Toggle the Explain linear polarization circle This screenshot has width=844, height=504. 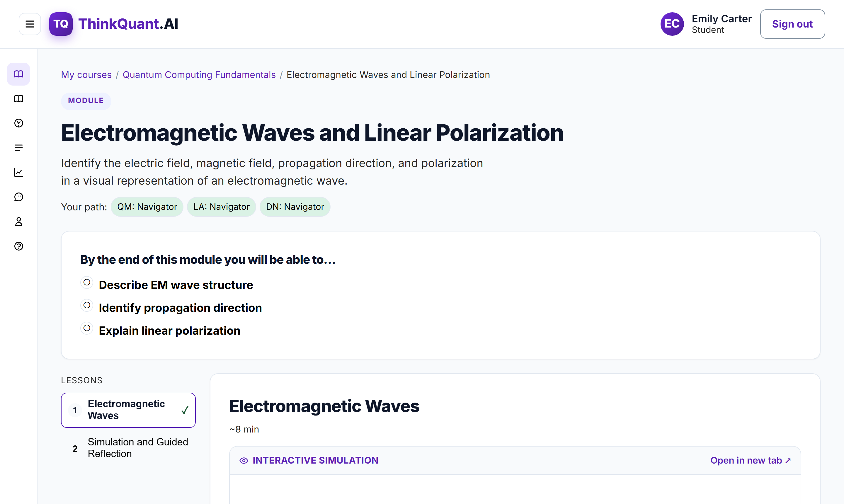coord(87,328)
